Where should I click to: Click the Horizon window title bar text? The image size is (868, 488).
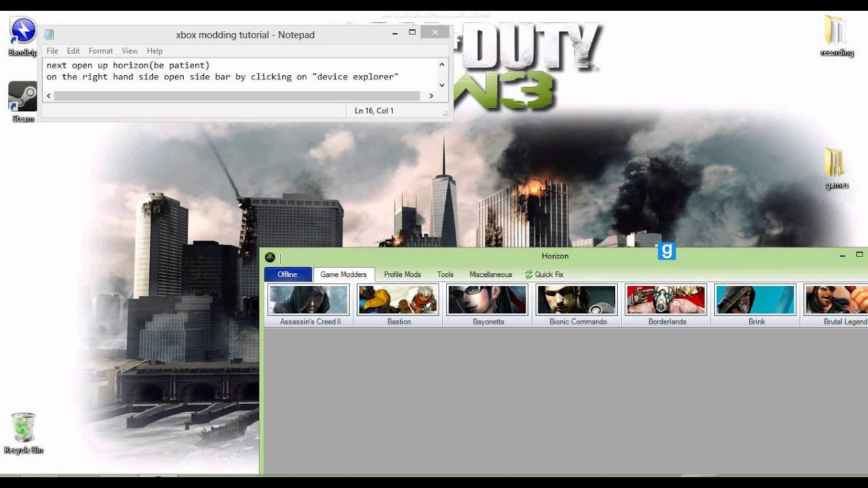coord(555,256)
